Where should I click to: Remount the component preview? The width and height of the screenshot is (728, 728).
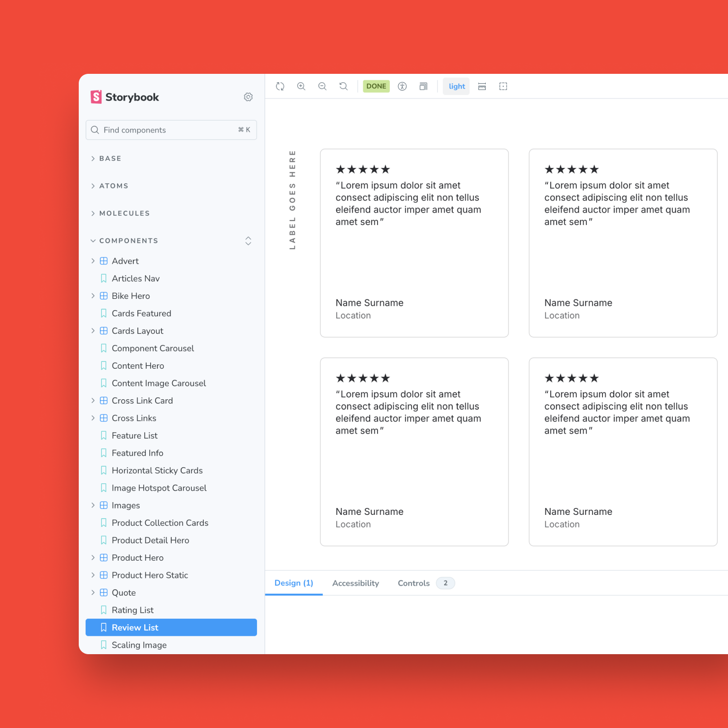[280, 86]
